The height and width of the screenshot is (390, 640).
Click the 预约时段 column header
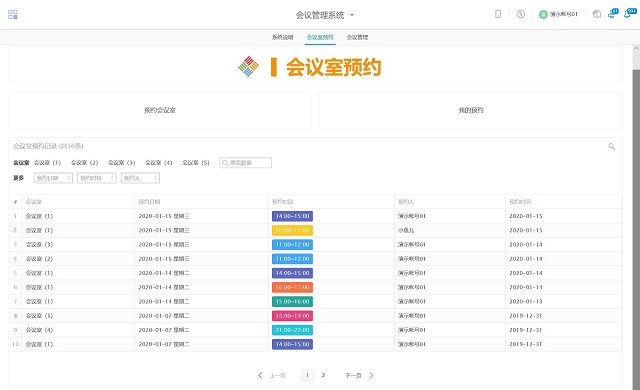coord(282,202)
